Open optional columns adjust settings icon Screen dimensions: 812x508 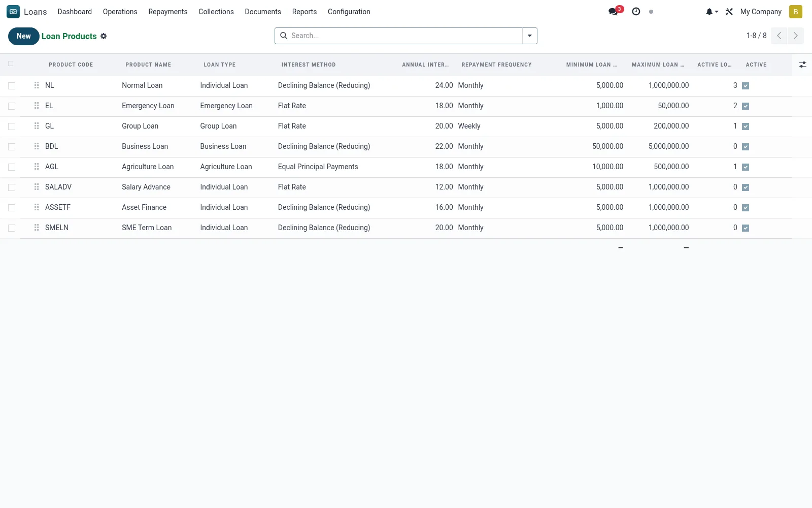click(802, 65)
